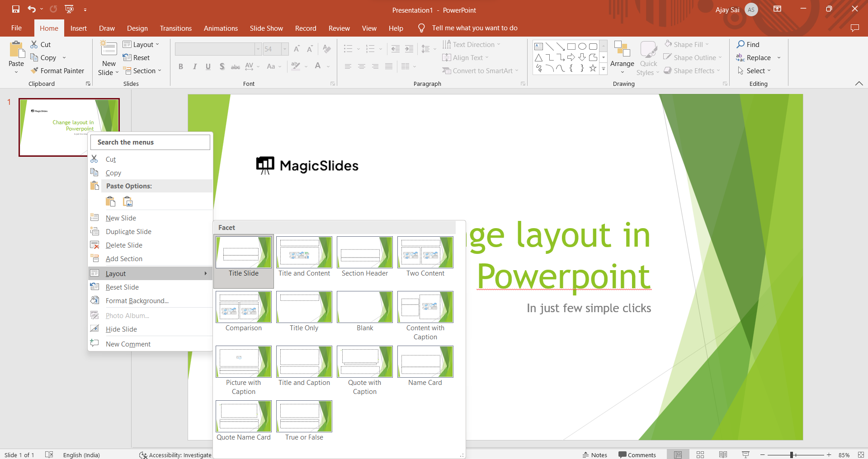Switch to Reading View icon
This screenshot has width=868, height=459.
[723, 454]
